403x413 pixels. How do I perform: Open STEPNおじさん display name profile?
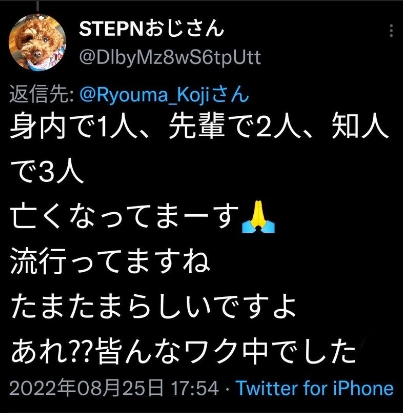pyautogui.click(x=151, y=29)
